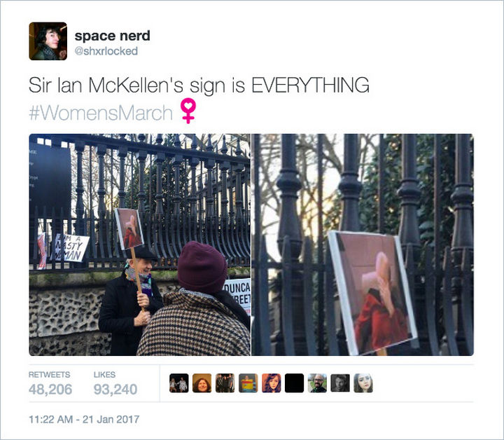Click the pink female symbol emoji
The width and height of the screenshot is (504, 440).
pos(188,111)
